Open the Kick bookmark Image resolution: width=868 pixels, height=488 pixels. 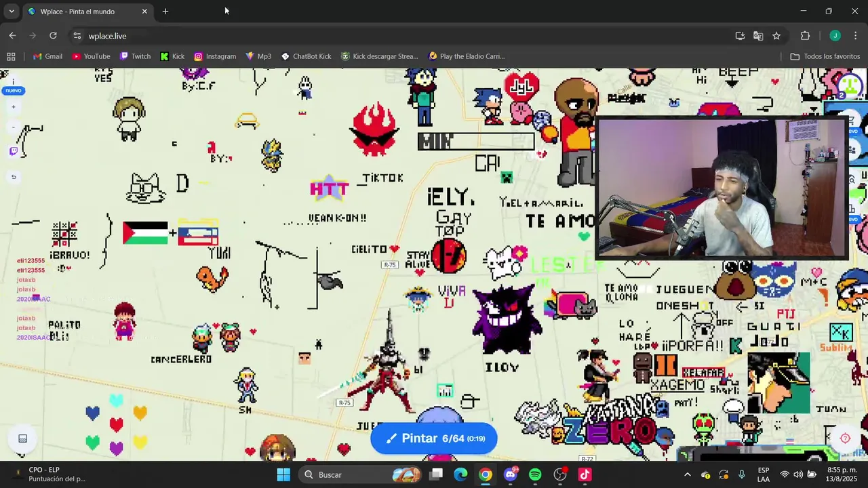point(172,56)
